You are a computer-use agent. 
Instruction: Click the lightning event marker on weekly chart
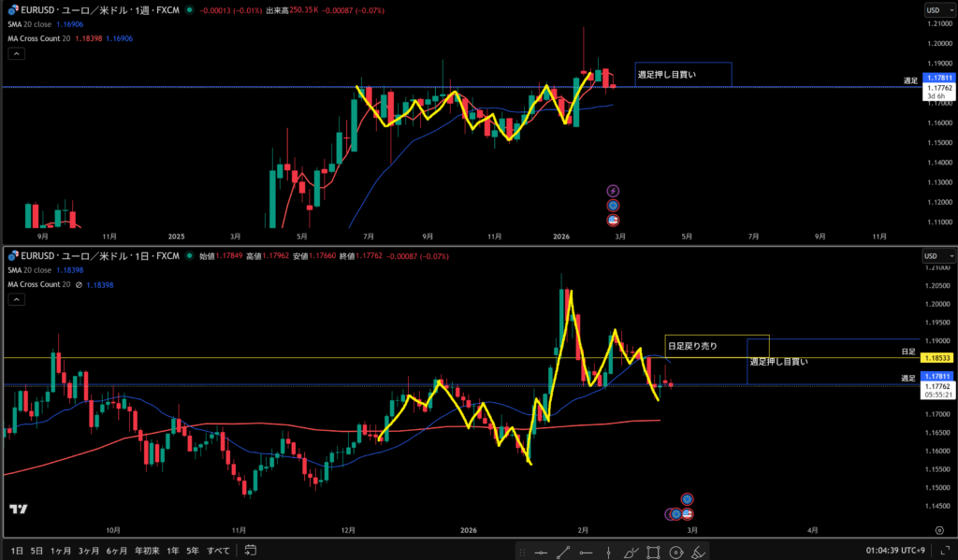tap(614, 190)
